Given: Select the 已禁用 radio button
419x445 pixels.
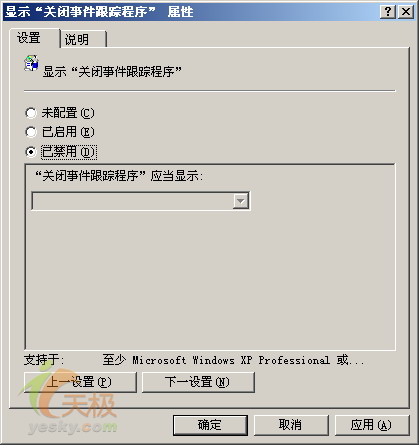Looking at the screenshot, I should click(31, 152).
